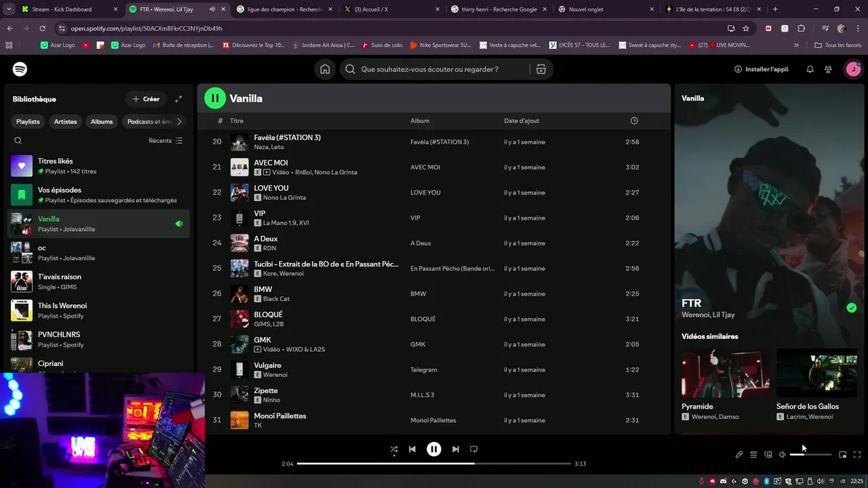The height and width of the screenshot is (488, 868).
Task: Adjust the volume slider
Action: click(810, 455)
